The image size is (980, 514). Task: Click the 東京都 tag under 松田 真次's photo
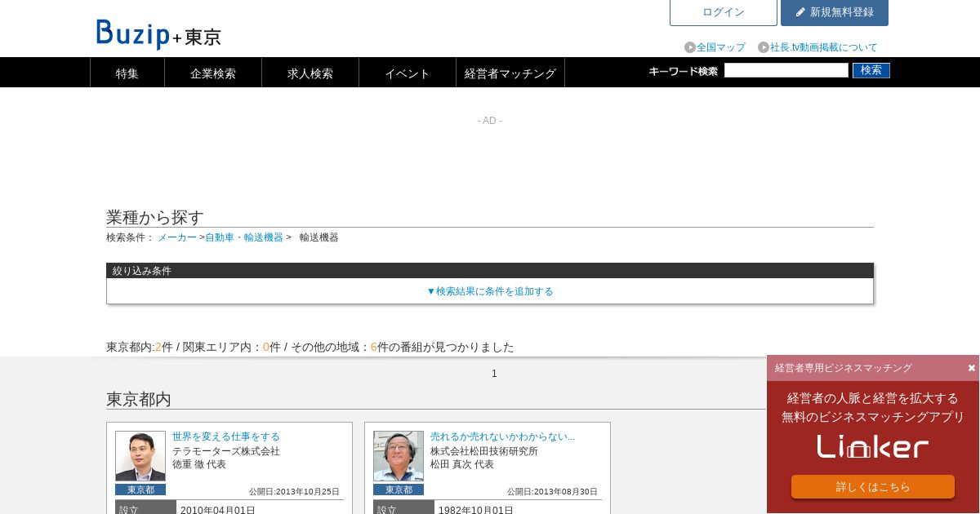point(399,490)
